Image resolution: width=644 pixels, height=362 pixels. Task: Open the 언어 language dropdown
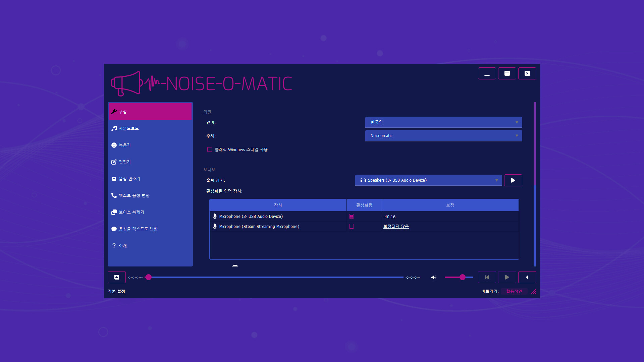443,122
